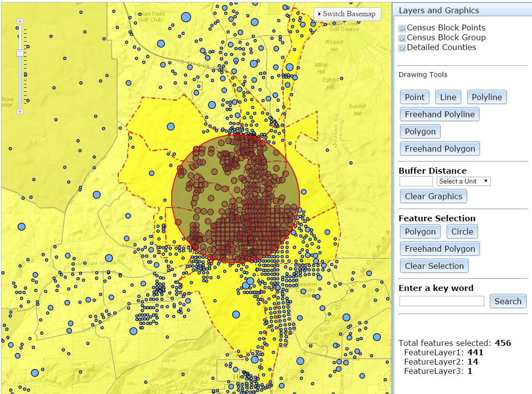Image resolution: width=532 pixels, height=394 pixels.
Task: Click the Clear Graphics button
Action: (433, 196)
